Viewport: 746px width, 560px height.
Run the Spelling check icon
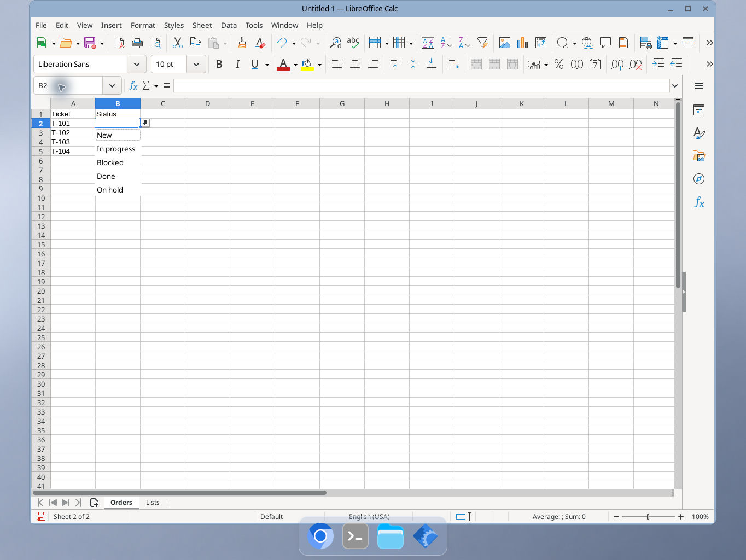click(353, 43)
